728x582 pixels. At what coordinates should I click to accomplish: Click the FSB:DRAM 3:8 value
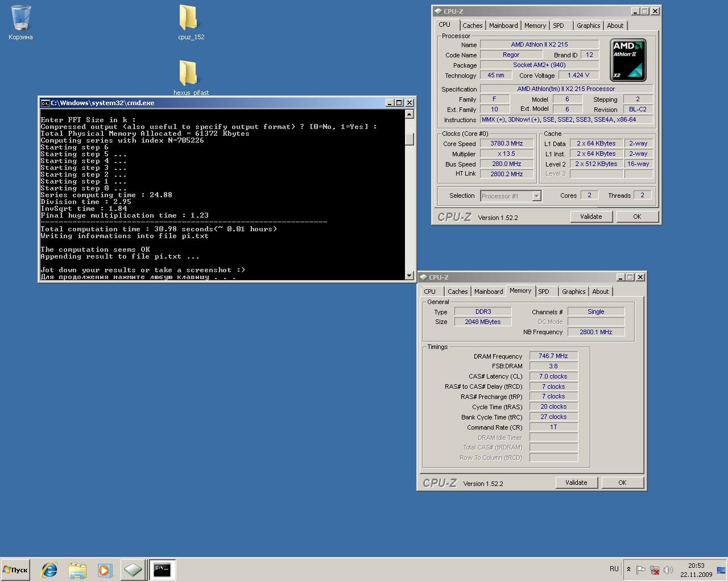point(553,366)
